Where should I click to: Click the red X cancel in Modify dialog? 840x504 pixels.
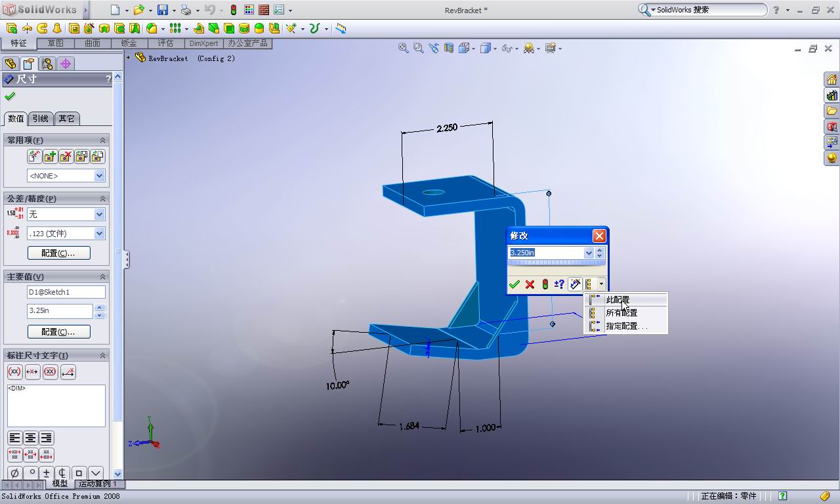530,284
